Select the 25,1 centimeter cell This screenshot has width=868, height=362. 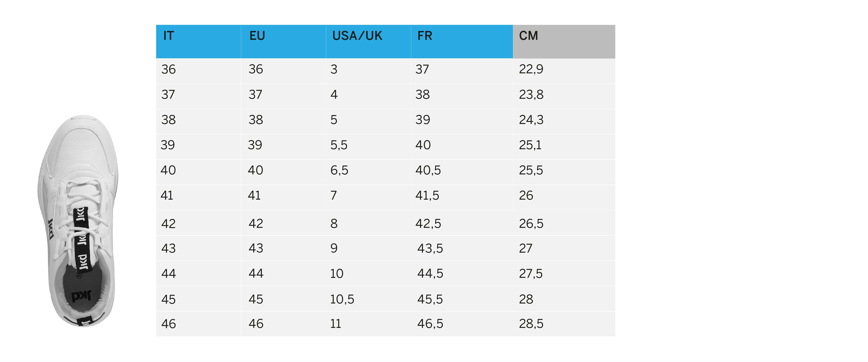(x=530, y=145)
